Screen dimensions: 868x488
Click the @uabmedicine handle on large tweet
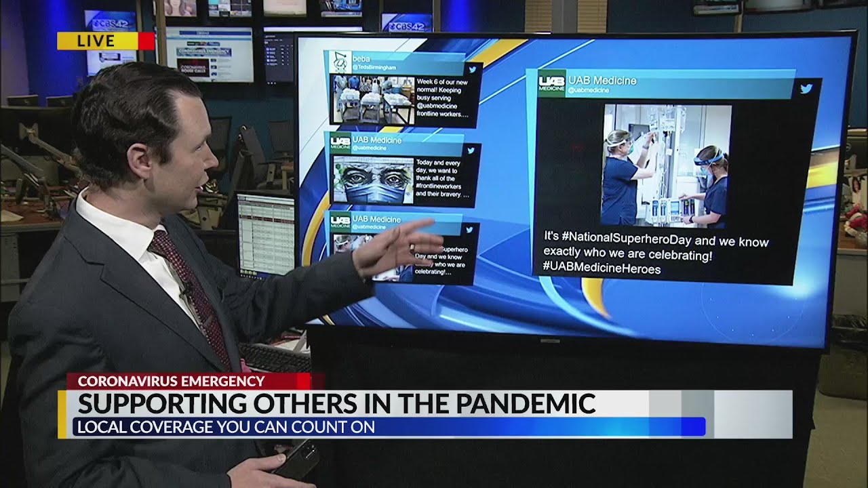point(588,90)
